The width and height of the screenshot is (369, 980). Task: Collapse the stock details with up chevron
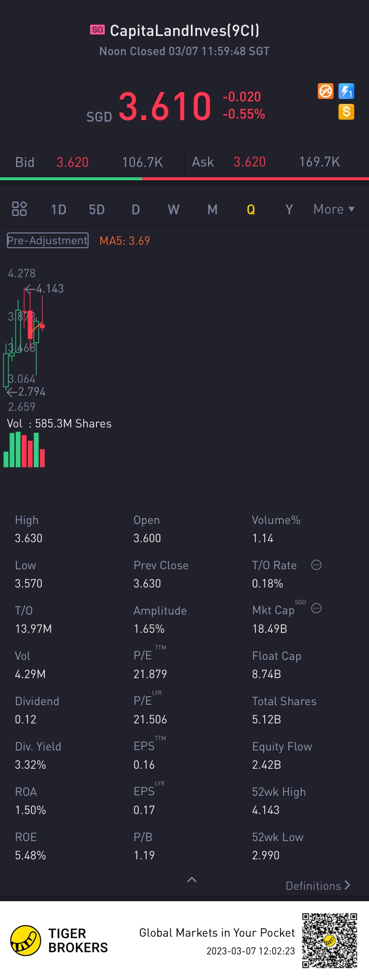pyautogui.click(x=192, y=880)
